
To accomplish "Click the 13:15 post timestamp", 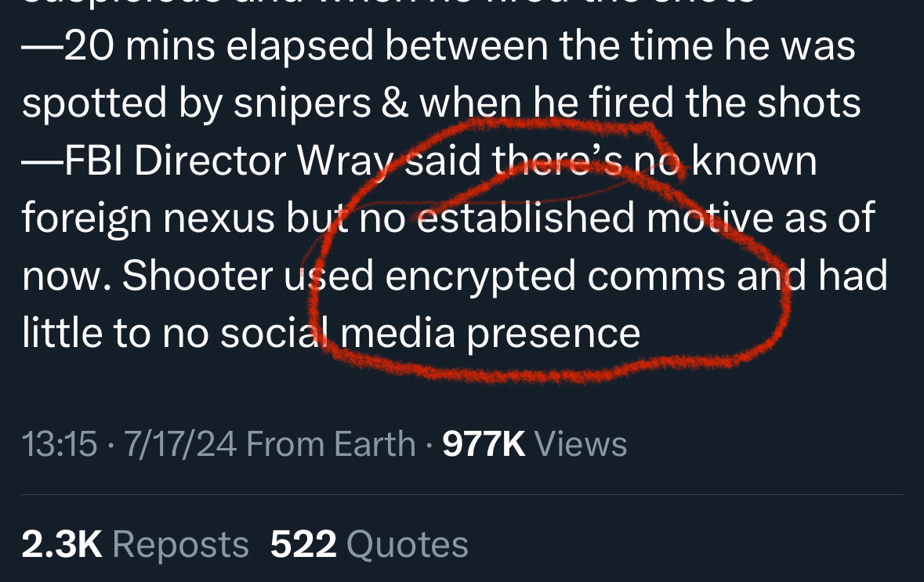I will [x=60, y=444].
